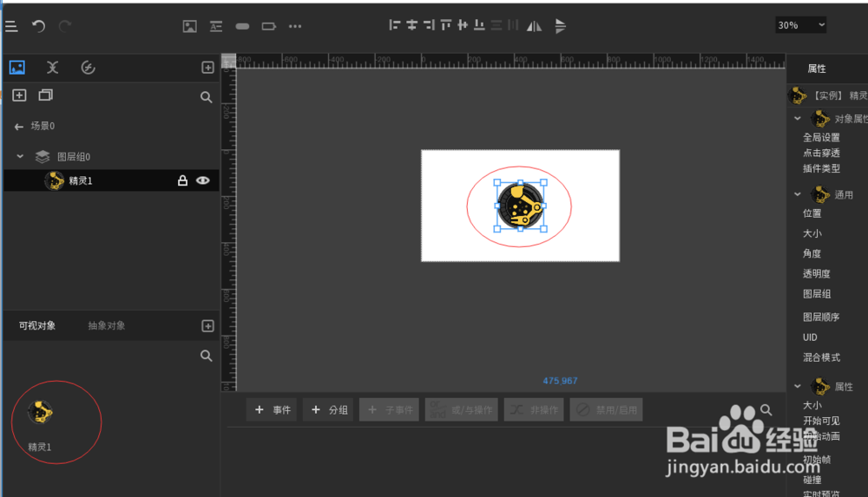Go back from 场景0 with arrow
Viewport: 868px width, 497px height.
point(19,127)
